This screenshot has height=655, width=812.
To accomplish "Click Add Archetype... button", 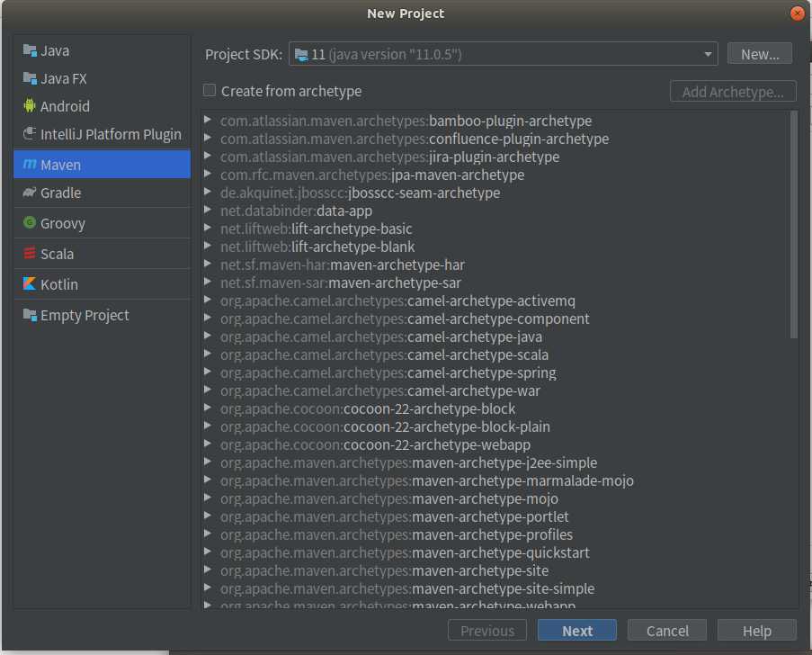I will point(733,92).
